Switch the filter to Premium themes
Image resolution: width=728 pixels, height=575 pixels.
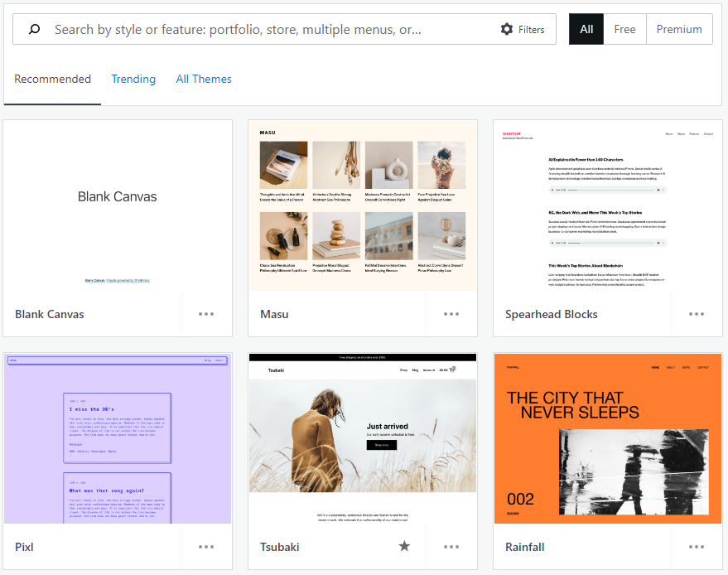[x=678, y=29]
